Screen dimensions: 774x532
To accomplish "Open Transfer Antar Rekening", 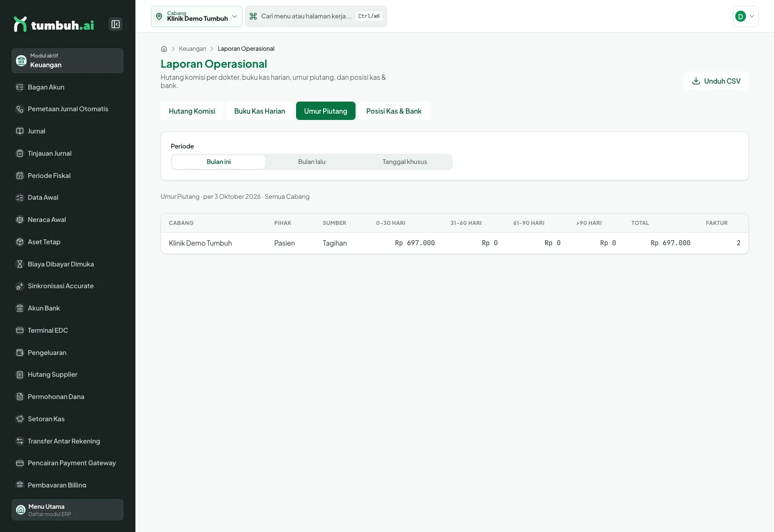I will tap(67, 441).
